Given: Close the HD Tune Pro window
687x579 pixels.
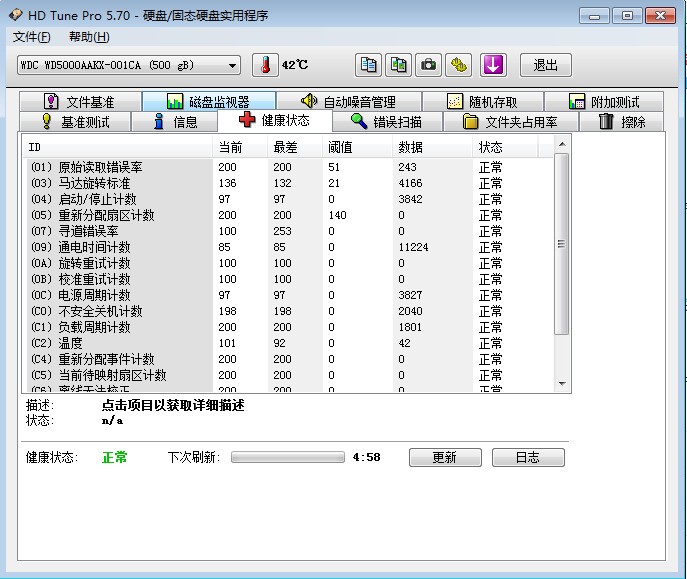Looking at the screenshot, I should (660, 16).
